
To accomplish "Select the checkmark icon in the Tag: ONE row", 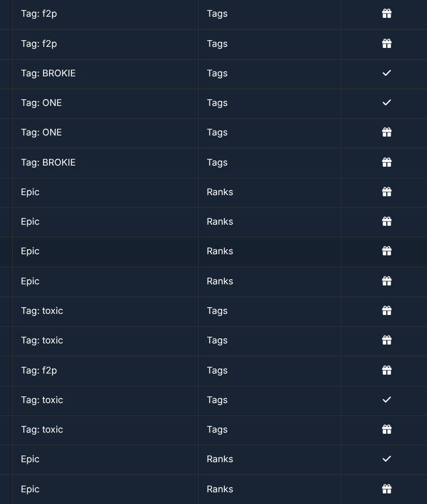I will (387, 103).
